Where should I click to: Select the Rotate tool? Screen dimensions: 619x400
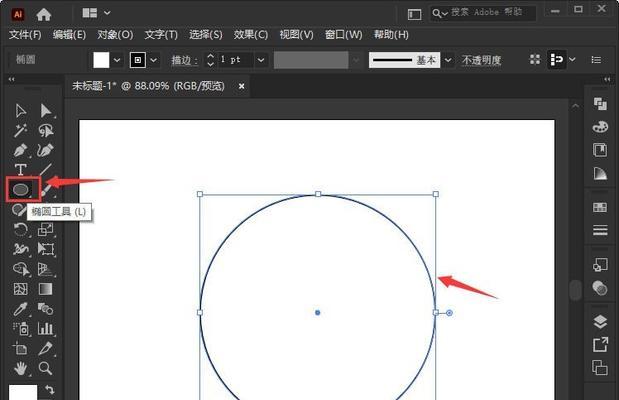(21, 229)
